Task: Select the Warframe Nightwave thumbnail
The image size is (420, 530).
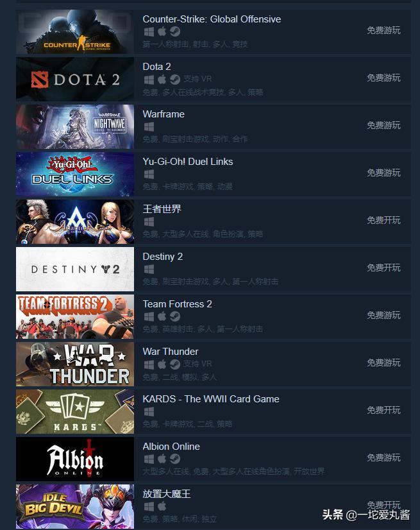Action: pyautogui.click(x=75, y=127)
